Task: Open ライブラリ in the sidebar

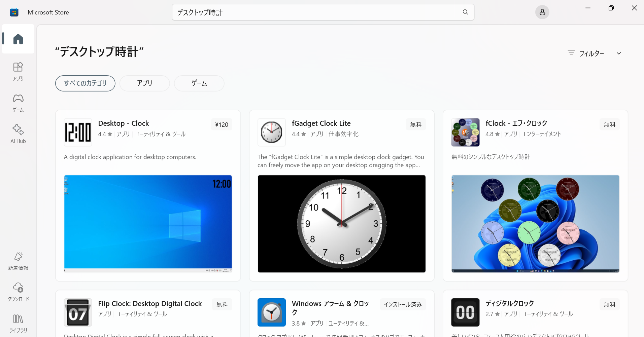Action: (x=18, y=323)
